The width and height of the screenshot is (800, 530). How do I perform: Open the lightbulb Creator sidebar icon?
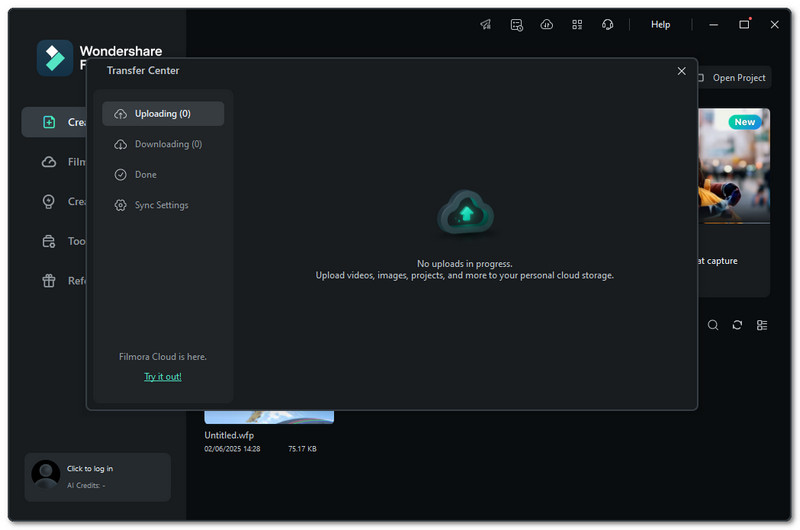click(x=48, y=201)
